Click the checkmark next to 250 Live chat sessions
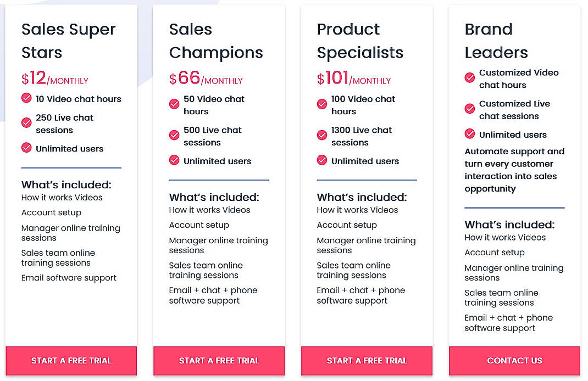Viewport: 588px width, 381px height. coord(26,123)
